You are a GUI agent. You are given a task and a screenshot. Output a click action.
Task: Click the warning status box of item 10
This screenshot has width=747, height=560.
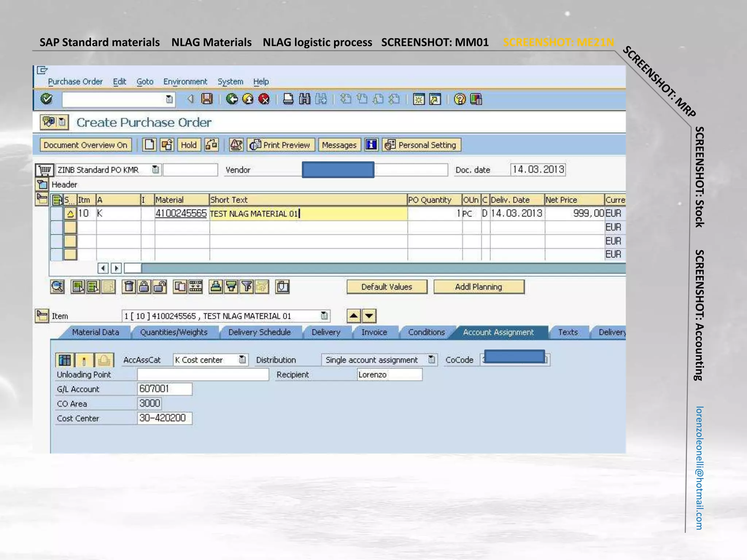click(70, 213)
